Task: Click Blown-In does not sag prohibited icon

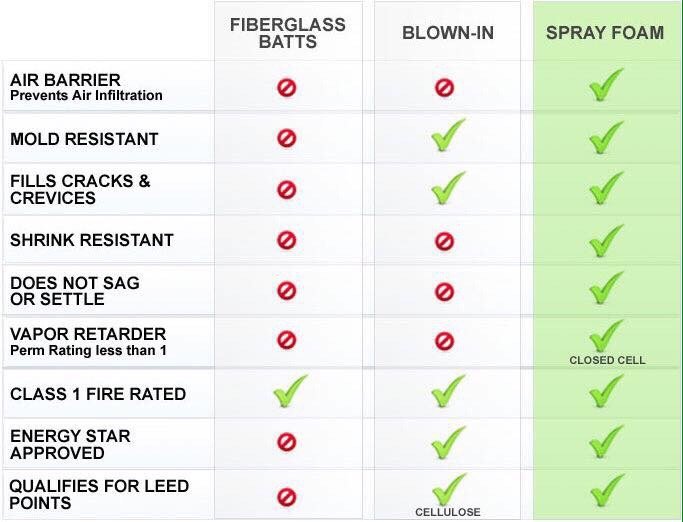Action: click(x=445, y=291)
